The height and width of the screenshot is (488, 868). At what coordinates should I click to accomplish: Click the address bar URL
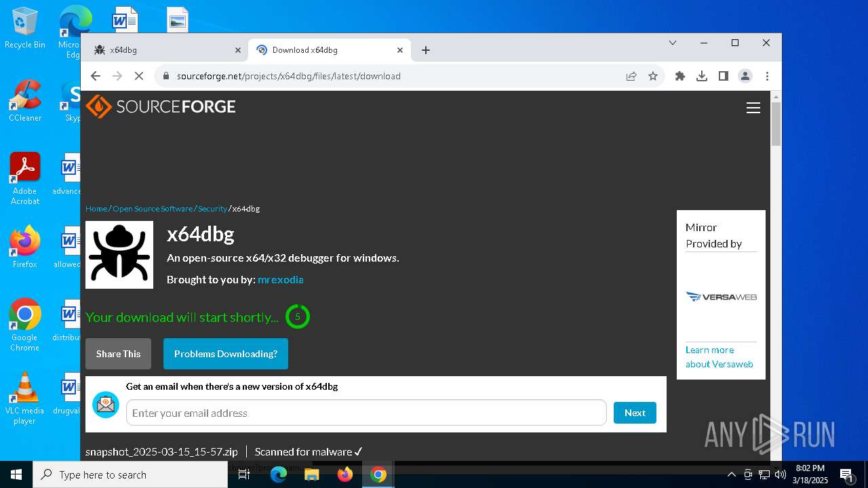tap(289, 76)
